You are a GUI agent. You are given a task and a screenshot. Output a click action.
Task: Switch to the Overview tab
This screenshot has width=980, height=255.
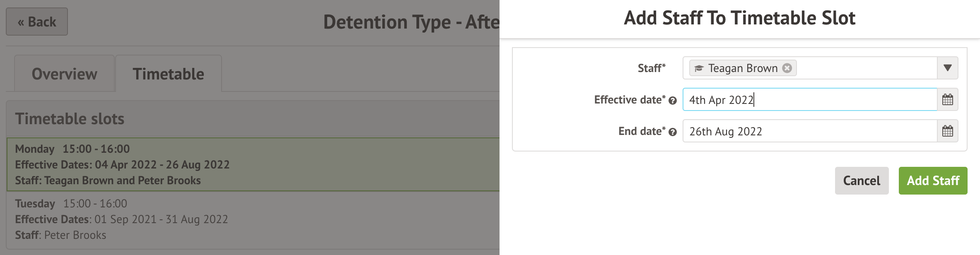(65, 74)
